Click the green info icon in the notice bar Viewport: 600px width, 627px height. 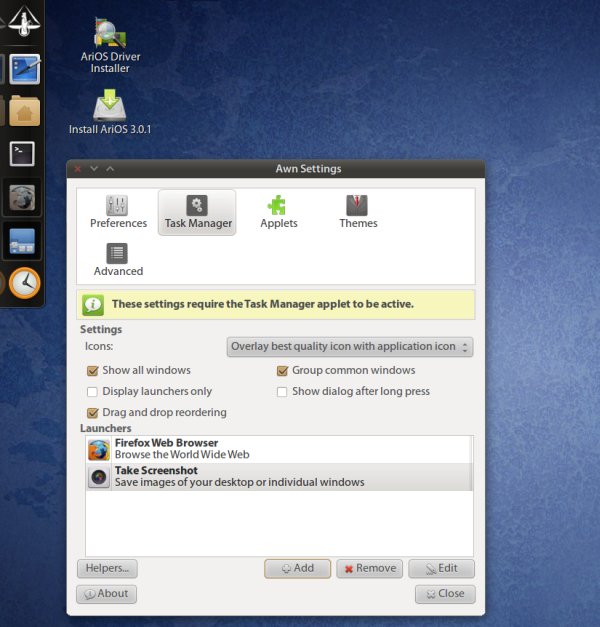click(93, 305)
